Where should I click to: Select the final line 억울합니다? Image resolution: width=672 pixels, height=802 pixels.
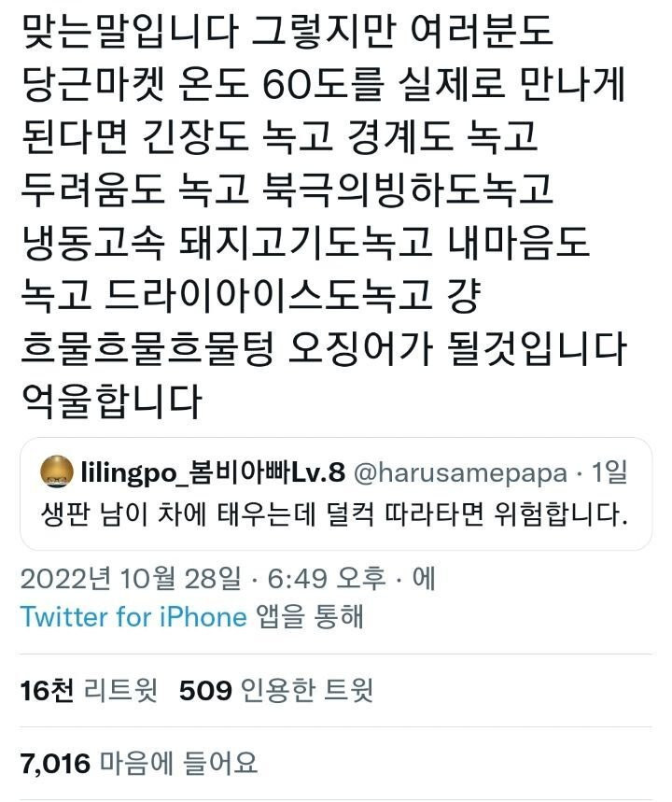pos(111,401)
